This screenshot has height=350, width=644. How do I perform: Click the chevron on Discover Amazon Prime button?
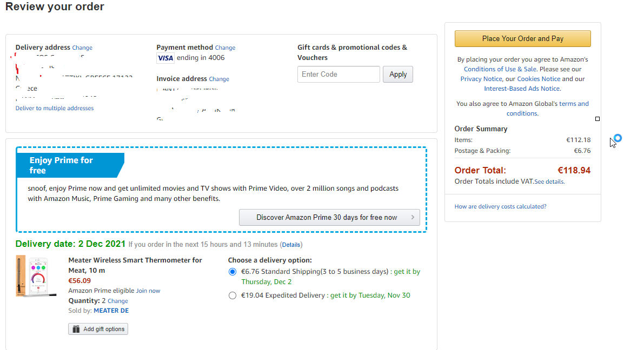pyautogui.click(x=413, y=217)
